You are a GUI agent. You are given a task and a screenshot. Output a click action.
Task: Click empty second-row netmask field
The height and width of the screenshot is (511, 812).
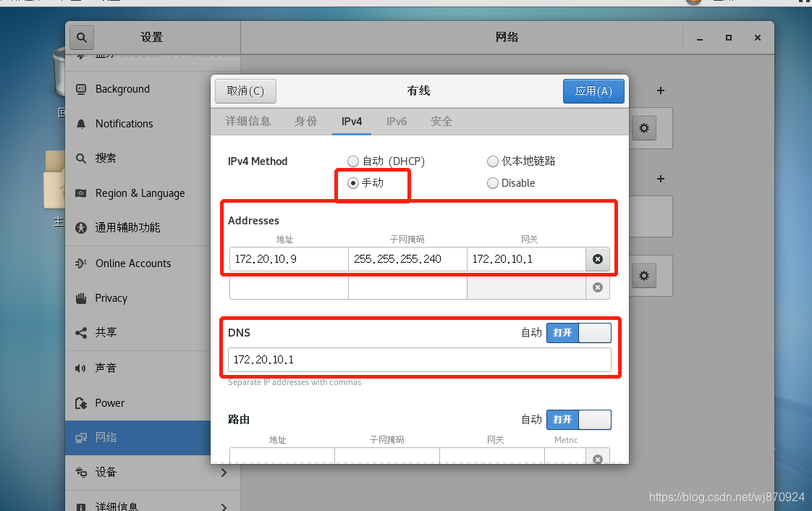[407, 287]
